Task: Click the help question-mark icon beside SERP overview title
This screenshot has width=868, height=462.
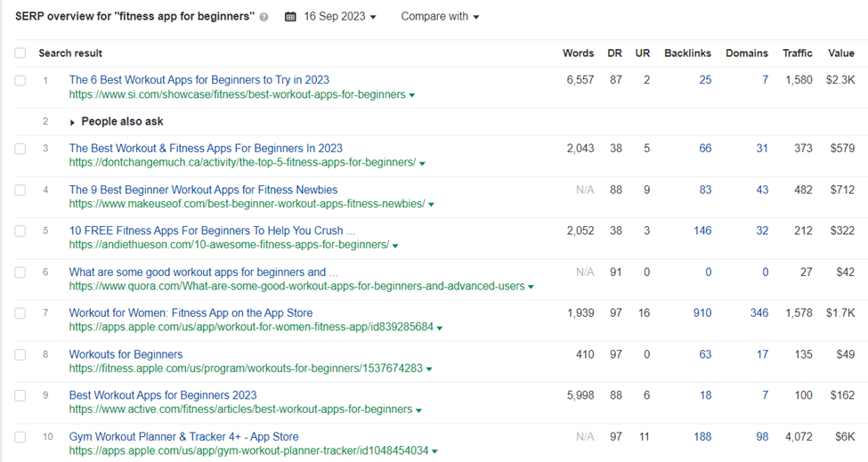Action: click(264, 17)
